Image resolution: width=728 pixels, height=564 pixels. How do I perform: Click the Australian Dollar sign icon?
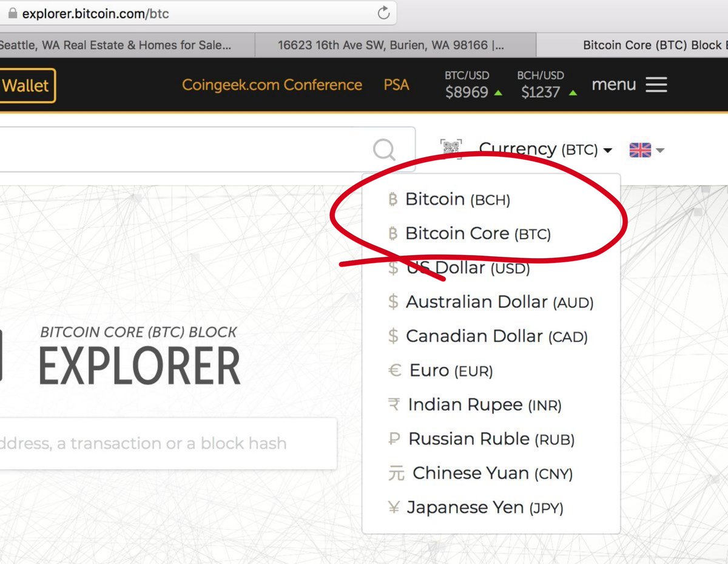(393, 302)
